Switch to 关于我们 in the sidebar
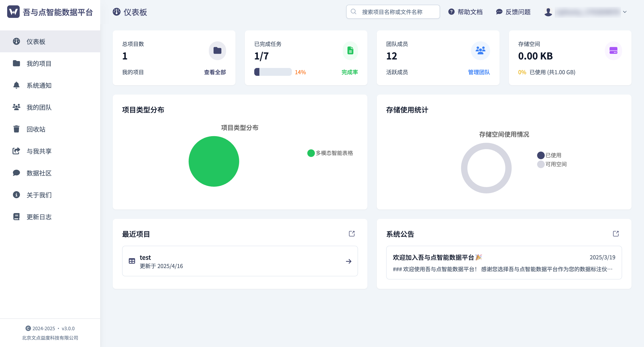 [38, 195]
